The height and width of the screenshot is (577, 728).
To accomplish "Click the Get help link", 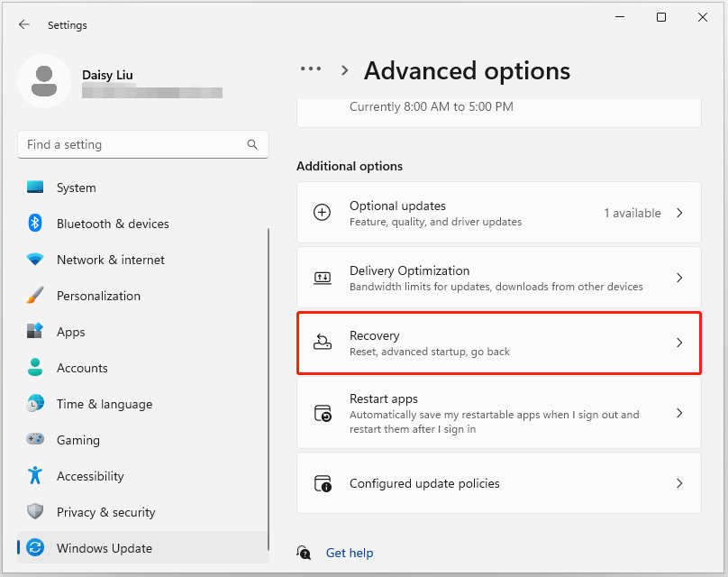I will click(x=350, y=553).
